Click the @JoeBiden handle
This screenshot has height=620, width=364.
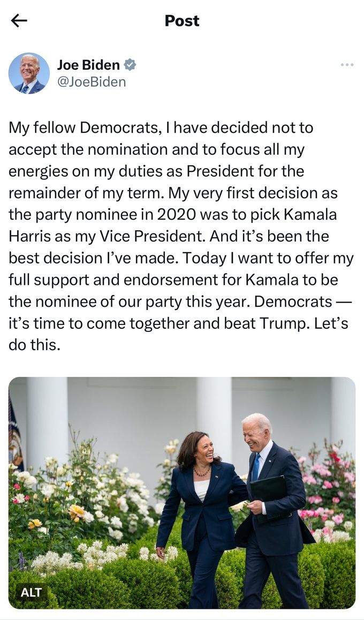[x=92, y=82]
